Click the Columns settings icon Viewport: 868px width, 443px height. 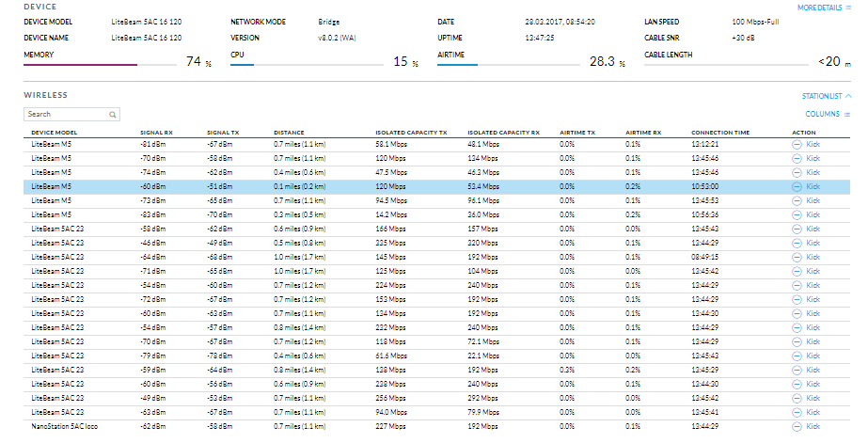[846, 114]
